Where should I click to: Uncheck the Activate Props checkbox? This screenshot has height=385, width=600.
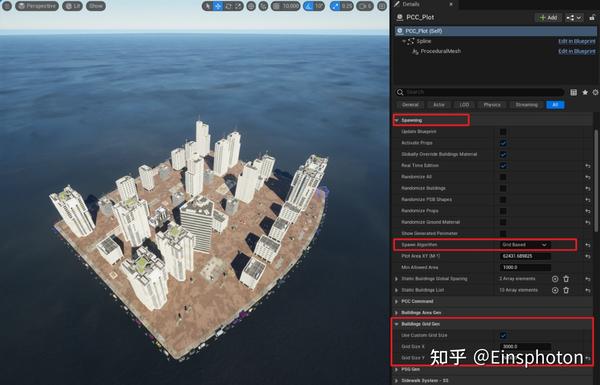coord(503,143)
